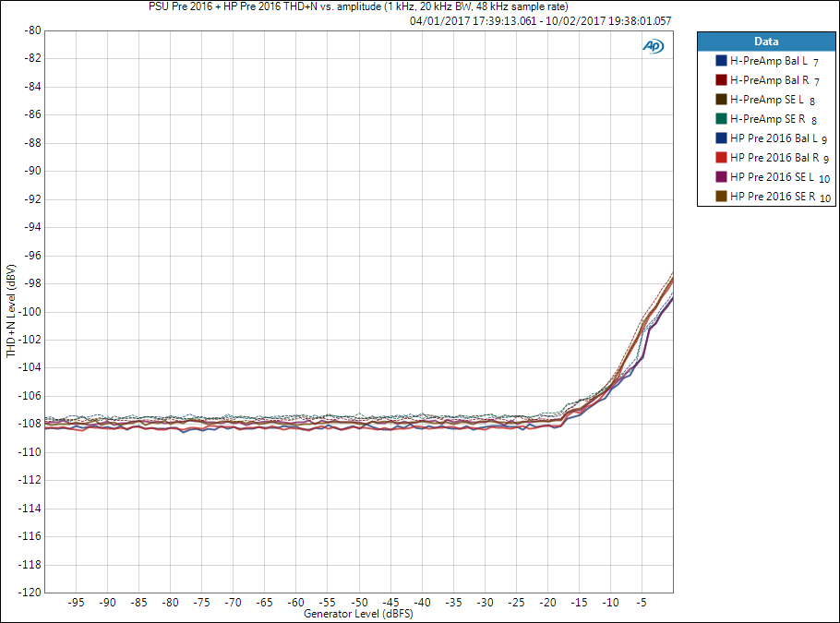Click the -90 y-axis tick label
Viewport: 840px width, 623px height.
click(32, 171)
